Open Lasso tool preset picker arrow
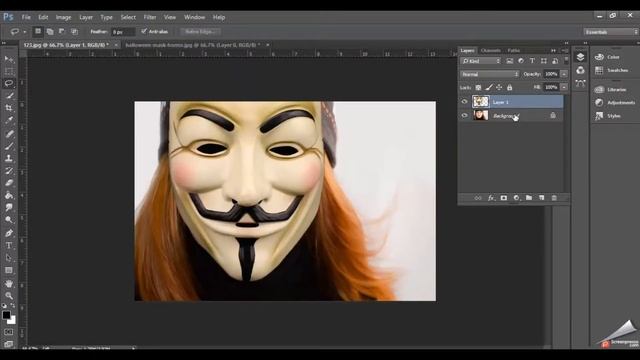The image size is (640, 360). (x=24, y=31)
